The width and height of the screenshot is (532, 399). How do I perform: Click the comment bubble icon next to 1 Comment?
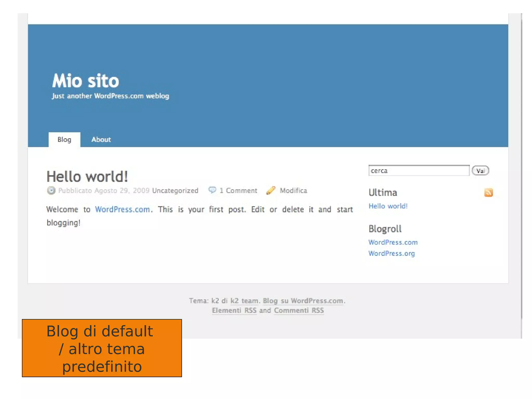(212, 190)
